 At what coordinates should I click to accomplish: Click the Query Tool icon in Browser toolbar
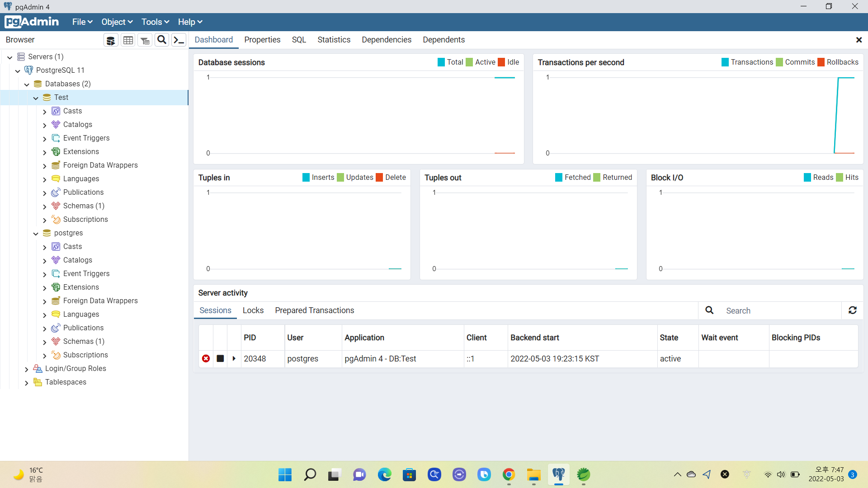point(111,40)
